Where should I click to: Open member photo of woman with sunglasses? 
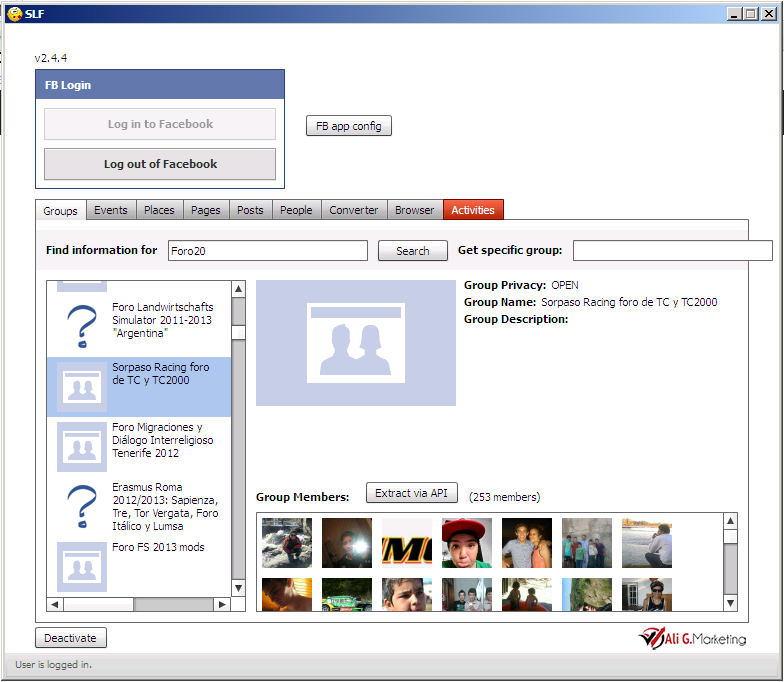[x=647, y=594]
